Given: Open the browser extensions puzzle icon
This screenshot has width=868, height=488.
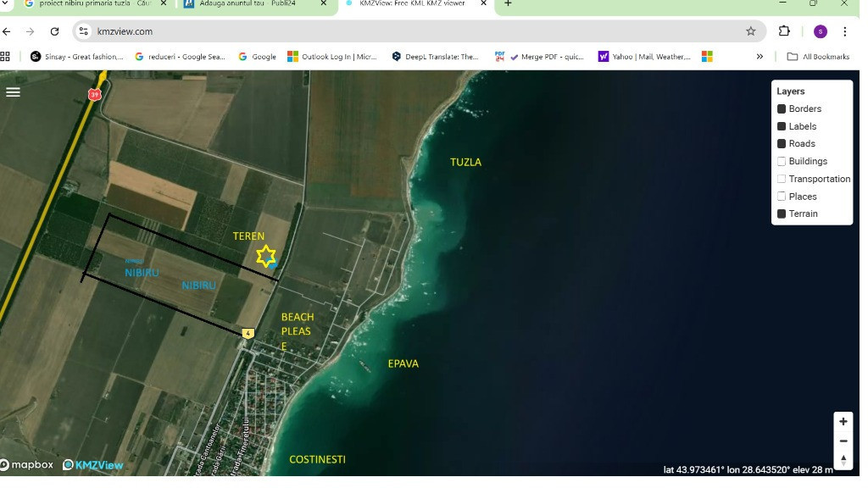Looking at the screenshot, I should pos(784,30).
